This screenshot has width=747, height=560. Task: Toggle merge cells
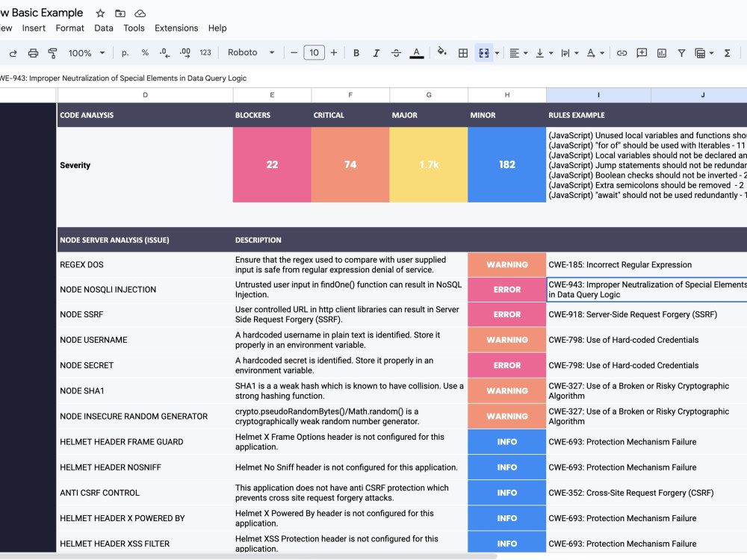tap(483, 53)
